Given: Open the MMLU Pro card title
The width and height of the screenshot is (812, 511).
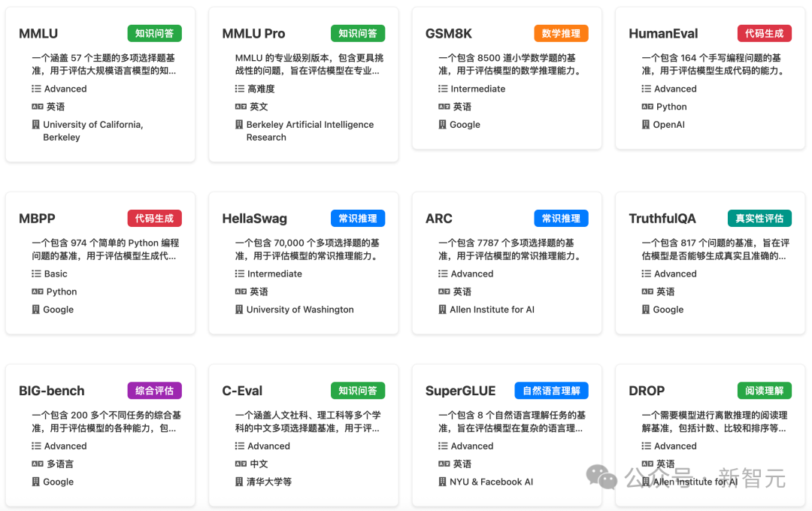Looking at the screenshot, I should click(254, 34).
